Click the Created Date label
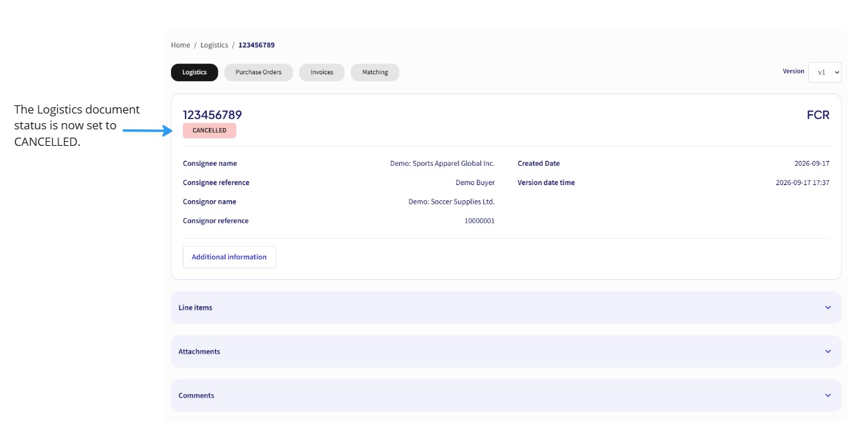This screenshot has width=868, height=441. tap(539, 164)
